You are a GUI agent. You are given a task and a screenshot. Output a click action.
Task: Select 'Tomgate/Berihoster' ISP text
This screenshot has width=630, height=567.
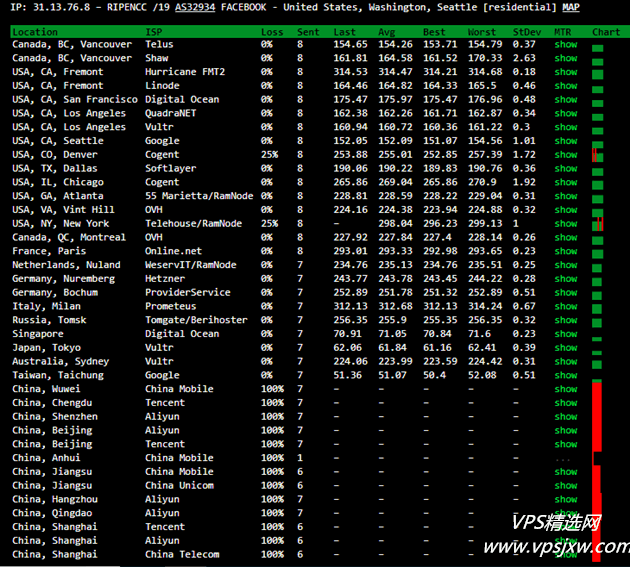coord(196,320)
